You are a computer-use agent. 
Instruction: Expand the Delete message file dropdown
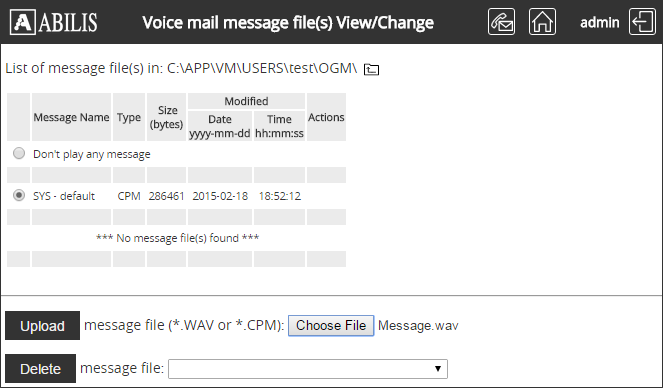(x=308, y=369)
